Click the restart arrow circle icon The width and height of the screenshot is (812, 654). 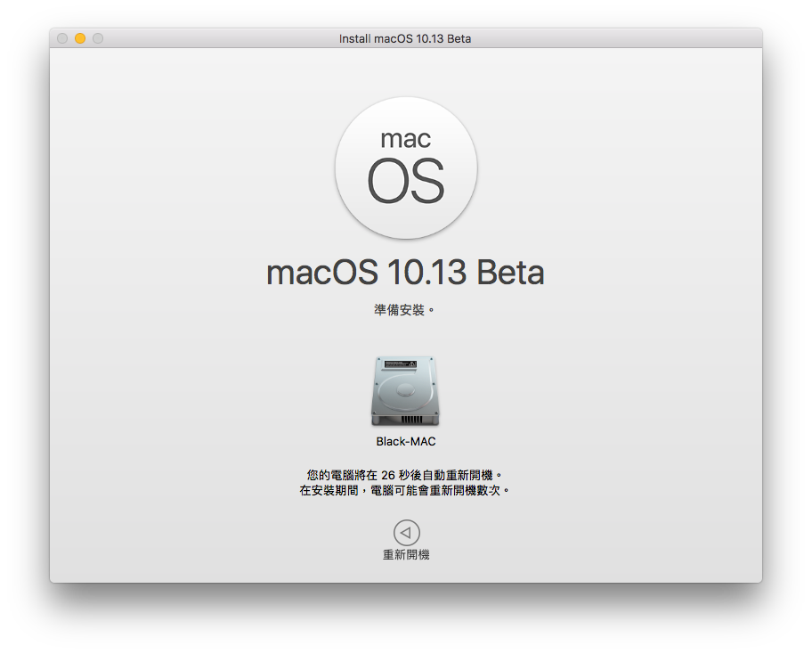[x=407, y=533]
